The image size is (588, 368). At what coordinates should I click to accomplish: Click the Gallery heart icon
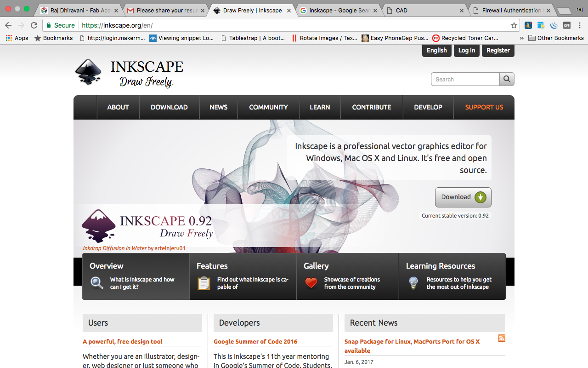tap(311, 283)
